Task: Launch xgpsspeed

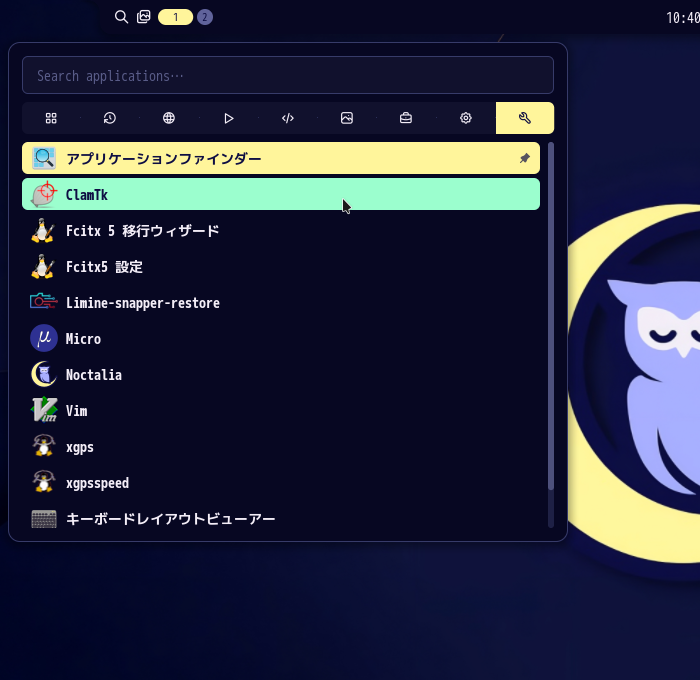Action: 281,483
